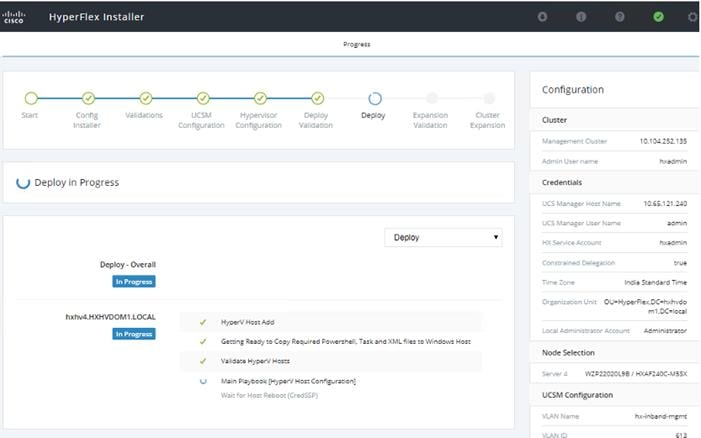701x438 pixels.
Task: Click the Deploy in Progress spinner icon
Action: [x=23, y=182]
